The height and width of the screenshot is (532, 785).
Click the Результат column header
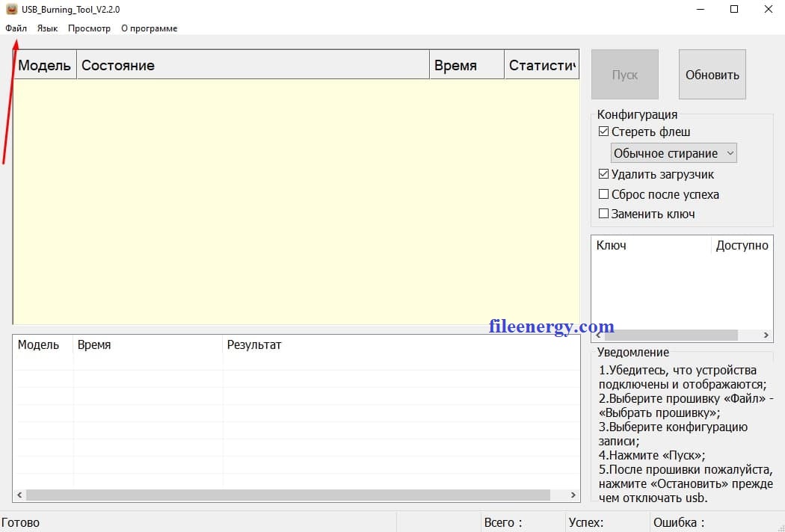(401, 344)
